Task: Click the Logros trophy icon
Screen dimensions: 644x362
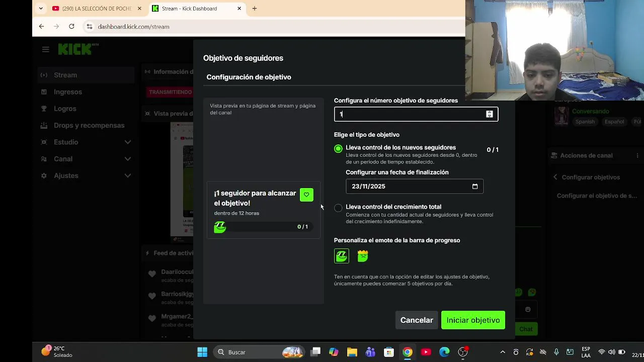Action: 44,109
